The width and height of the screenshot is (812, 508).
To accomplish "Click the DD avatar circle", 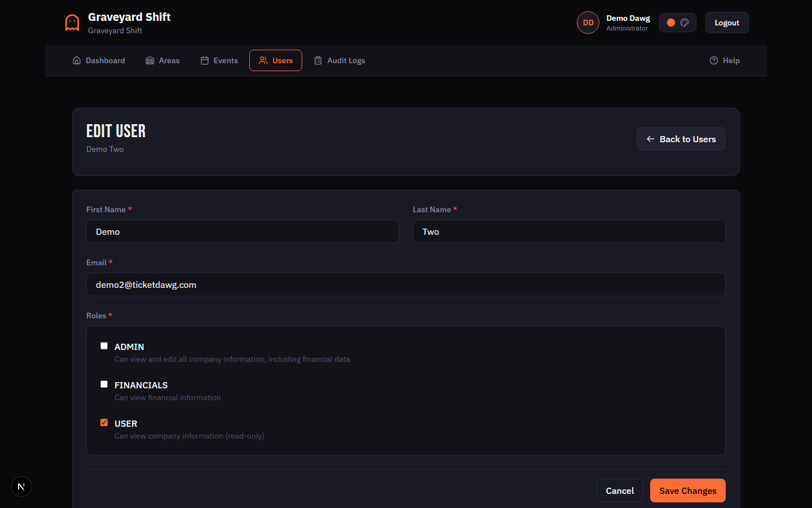I will point(588,22).
